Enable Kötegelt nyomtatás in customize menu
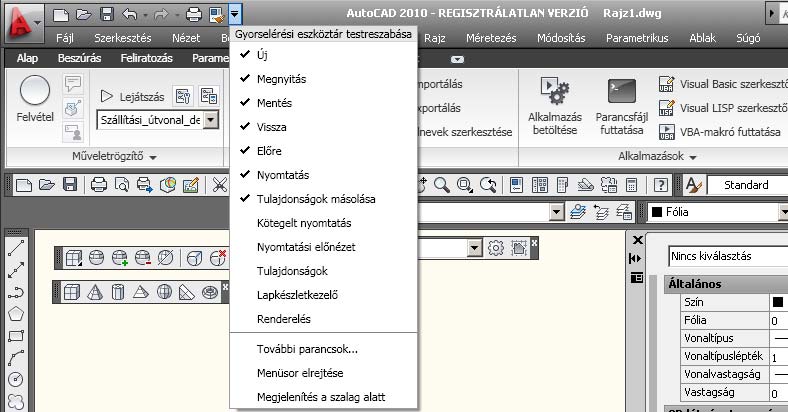This screenshot has width=788, height=412. 323,223
